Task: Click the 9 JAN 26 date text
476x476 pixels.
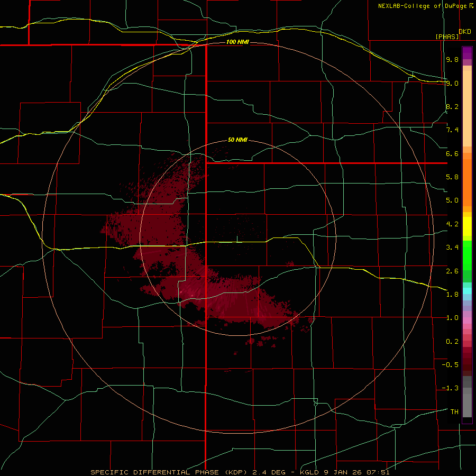Action: (x=344, y=472)
